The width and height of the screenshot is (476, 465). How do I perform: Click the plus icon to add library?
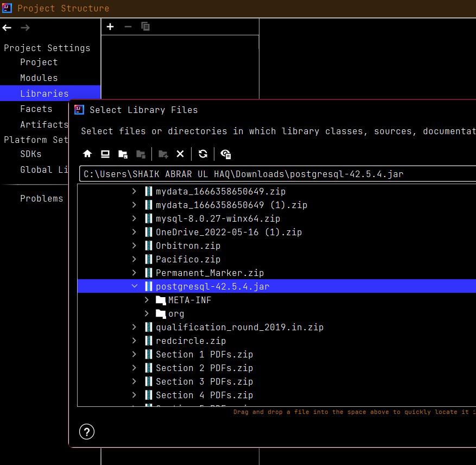110,27
